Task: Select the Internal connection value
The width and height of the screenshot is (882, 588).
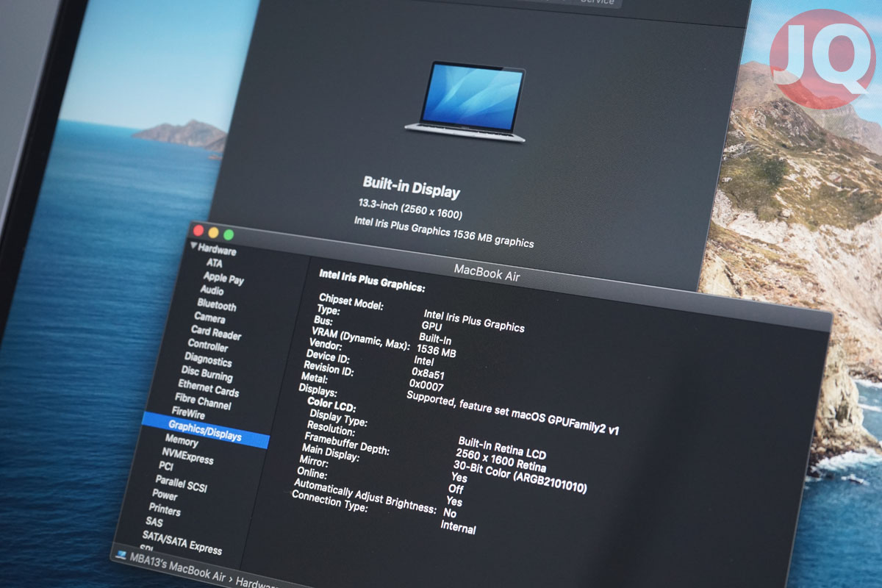Action: point(459,527)
